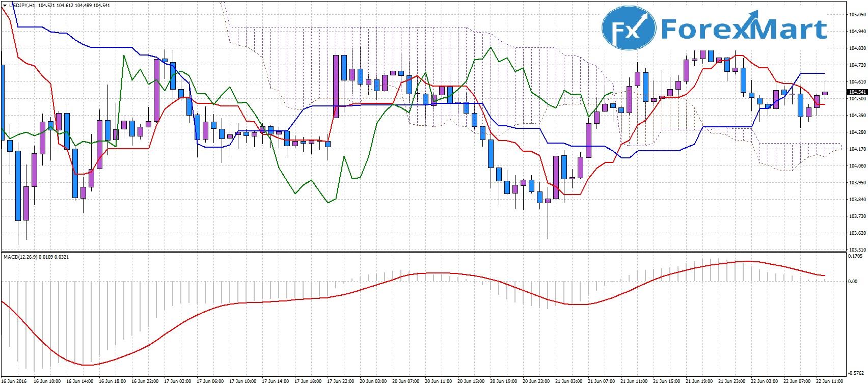This screenshot has height=387, width=868.
Task: Click the 20 Jun 19:00 time label
Action: coord(504,381)
